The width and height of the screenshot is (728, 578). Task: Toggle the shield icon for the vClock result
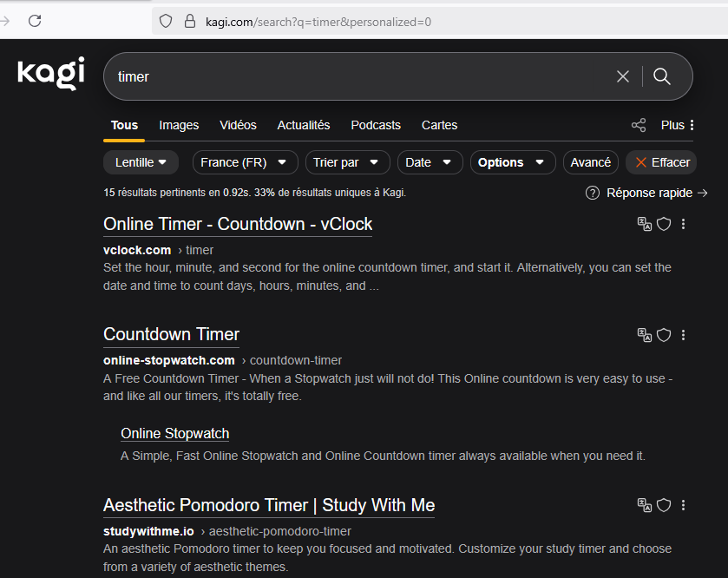[664, 224]
